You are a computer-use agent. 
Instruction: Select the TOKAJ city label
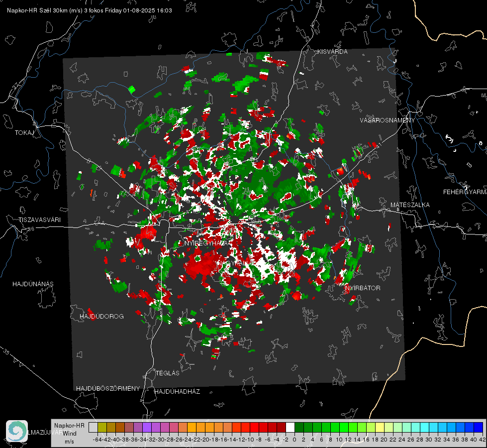tap(24, 133)
